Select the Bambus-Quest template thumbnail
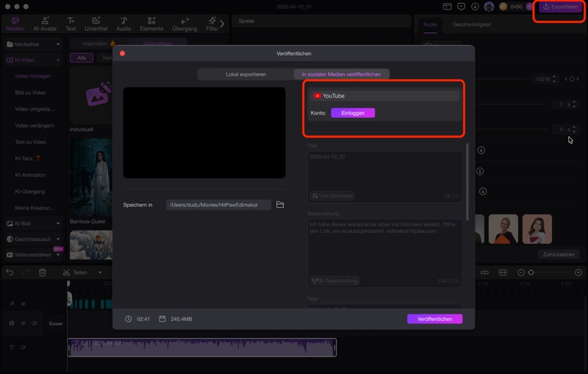Screen dimensions: 588x374 pyautogui.click(x=91, y=178)
